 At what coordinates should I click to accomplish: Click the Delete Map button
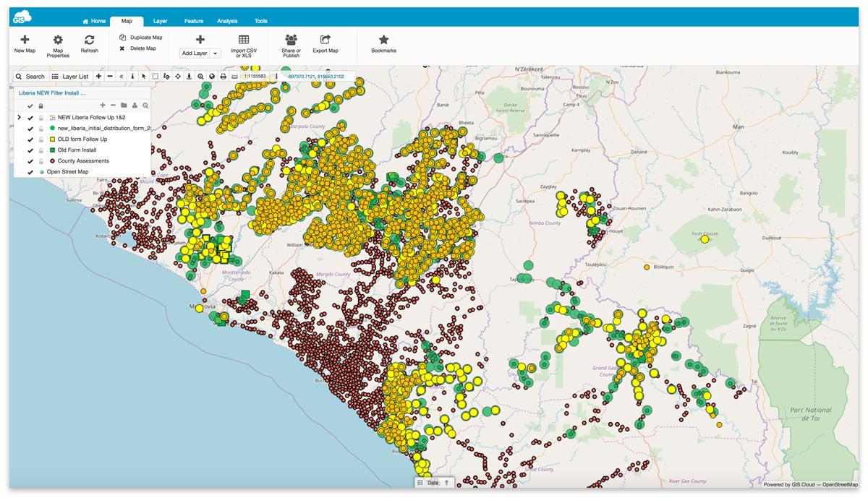[x=142, y=48]
